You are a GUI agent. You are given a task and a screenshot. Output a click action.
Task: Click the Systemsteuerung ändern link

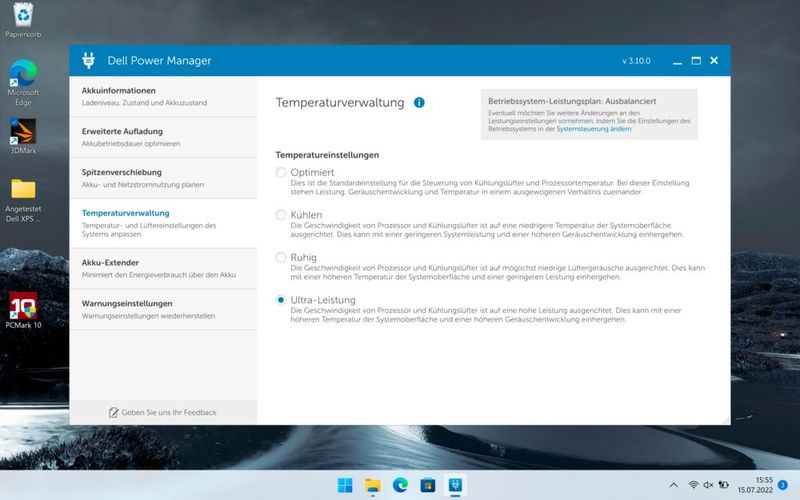tap(593, 129)
